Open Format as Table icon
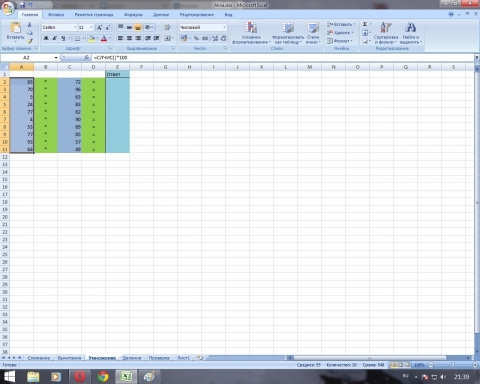480x384 pixels. click(x=288, y=28)
